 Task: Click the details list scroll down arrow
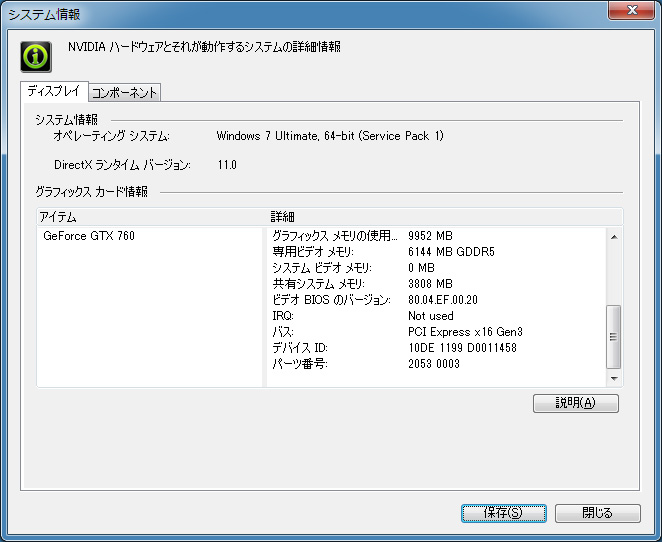(614, 378)
